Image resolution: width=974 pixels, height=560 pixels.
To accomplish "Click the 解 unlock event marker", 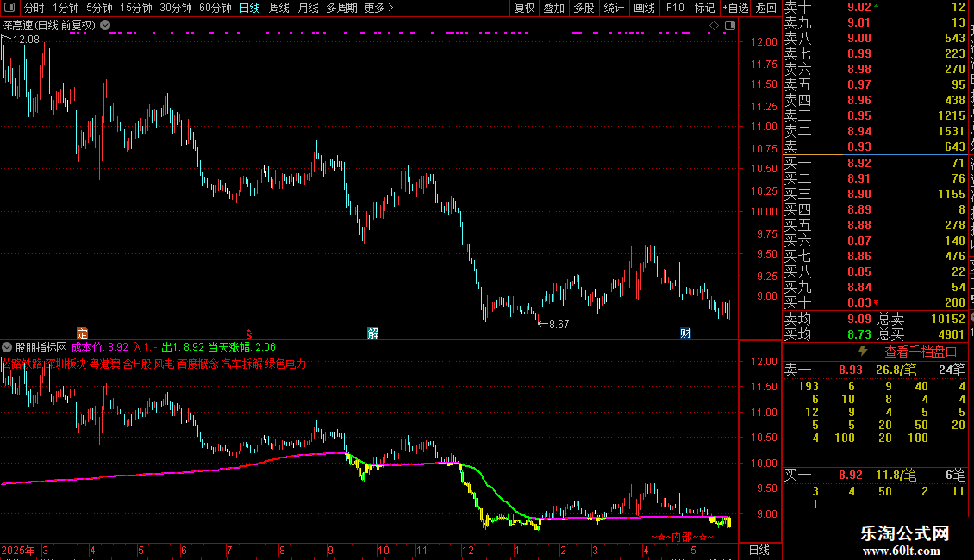I will (x=372, y=333).
